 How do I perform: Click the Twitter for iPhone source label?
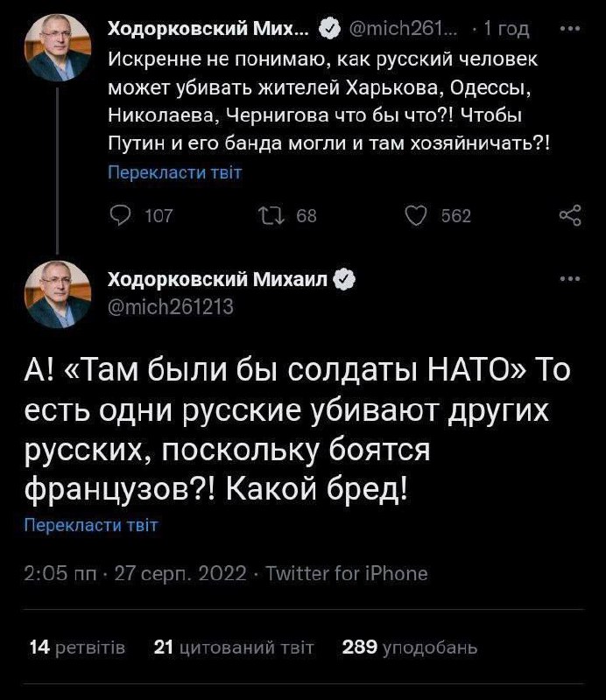346,574
